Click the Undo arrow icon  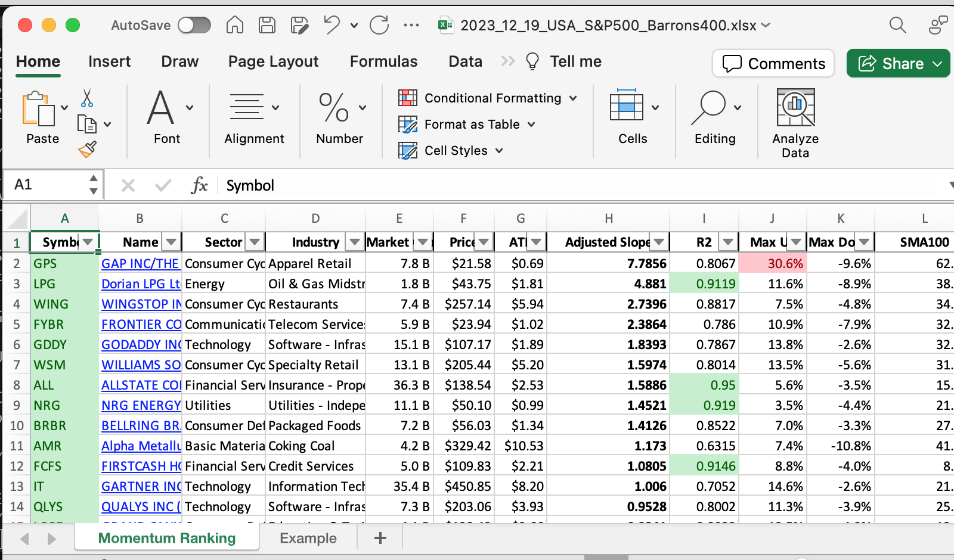pyautogui.click(x=332, y=25)
